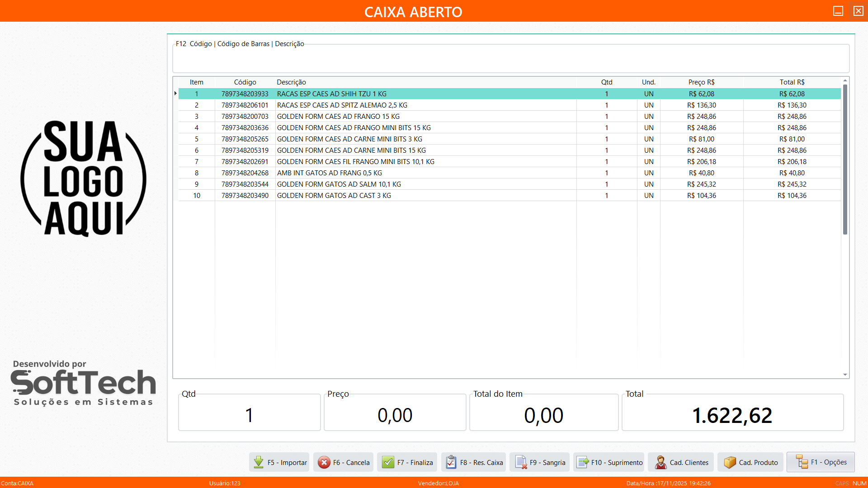Select item 9, GOLDEN FORM GATOS AD SALM
The width and height of the screenshot is (868, 488).
click(407, 184)
